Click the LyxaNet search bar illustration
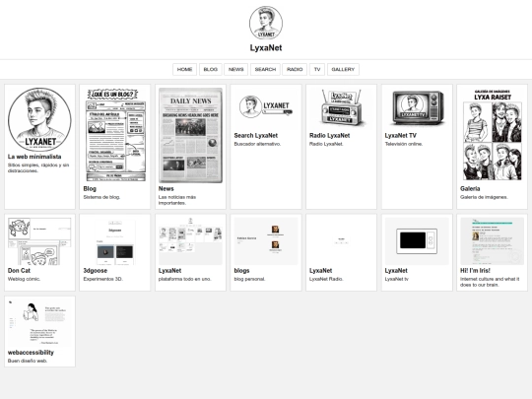 (266, 108)
